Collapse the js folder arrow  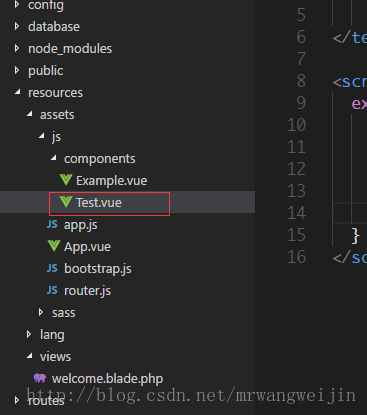[x=42, y=136]
